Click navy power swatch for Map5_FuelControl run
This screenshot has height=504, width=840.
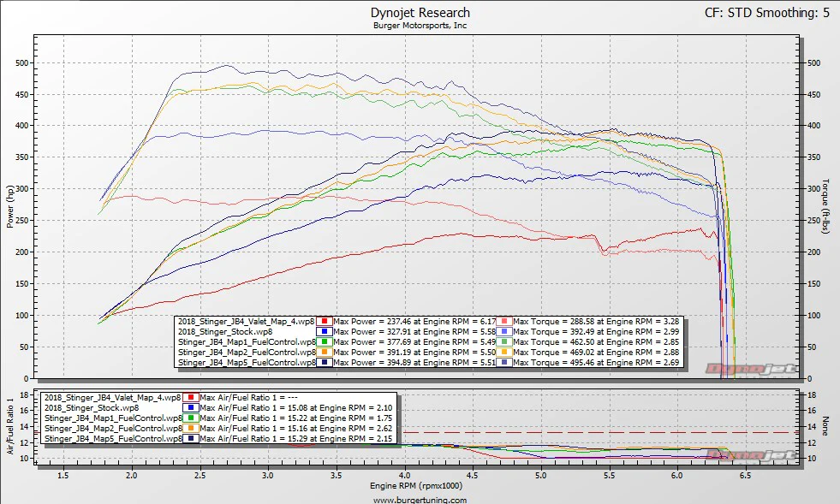pos(325,362)
